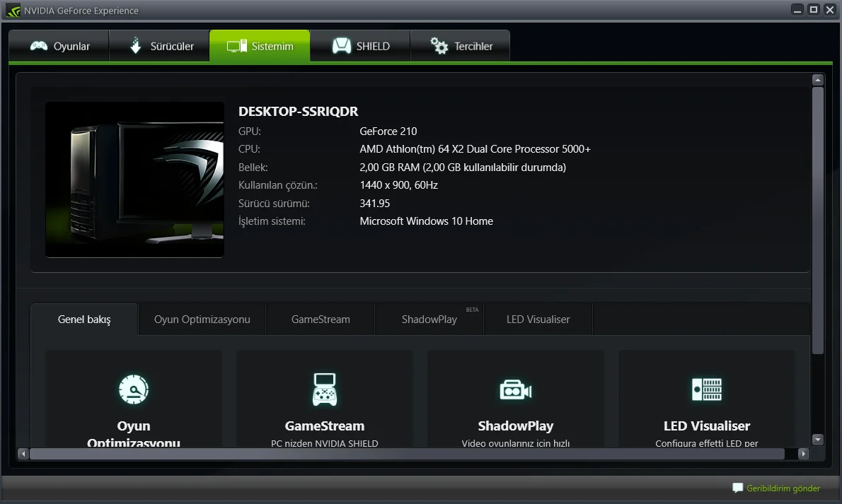Click the horizontal scrollbar thumb
The image size is (842, 504).
click(x=407, y=454)
